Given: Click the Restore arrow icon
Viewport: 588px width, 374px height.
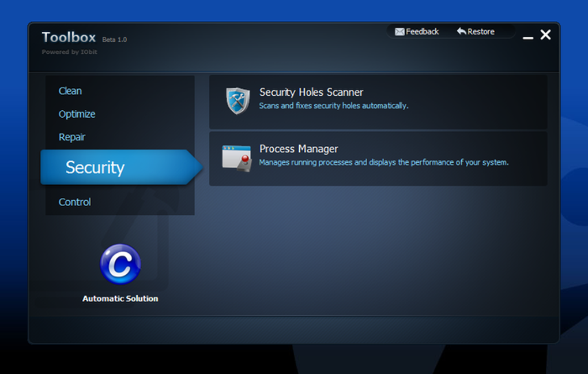Looking at the screenshot, I should 461,31.
